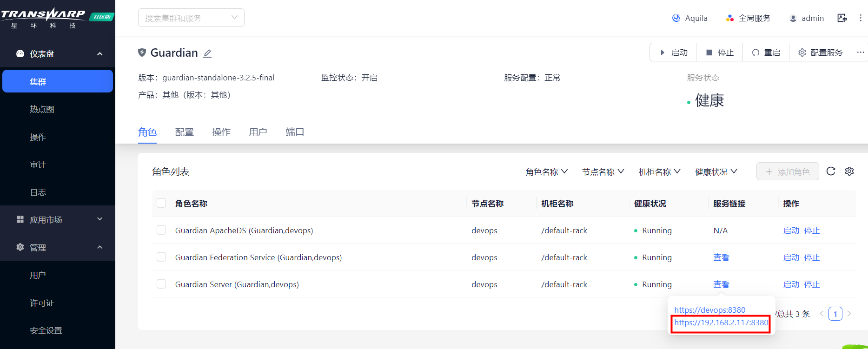Open the 角色名称 filter dropdown
This screenshot has width=868, height=349.
pyautogui.click(x=547, y=172)
